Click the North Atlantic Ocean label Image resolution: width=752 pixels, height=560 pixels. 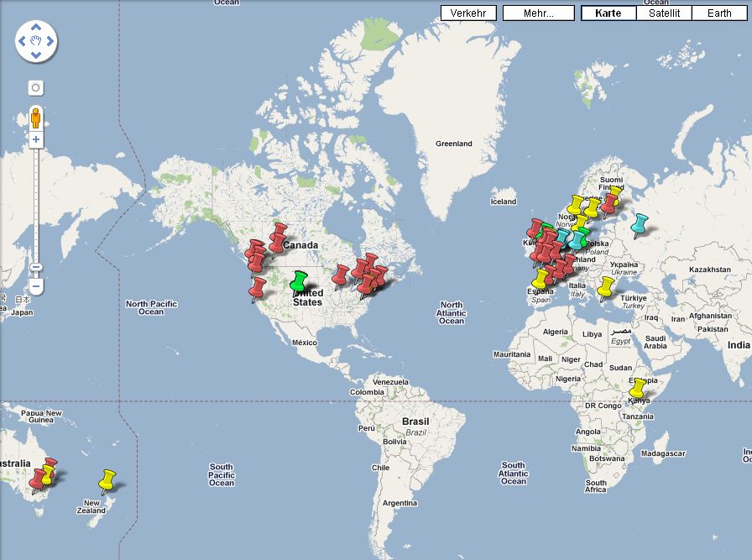(x=452, y=313)
